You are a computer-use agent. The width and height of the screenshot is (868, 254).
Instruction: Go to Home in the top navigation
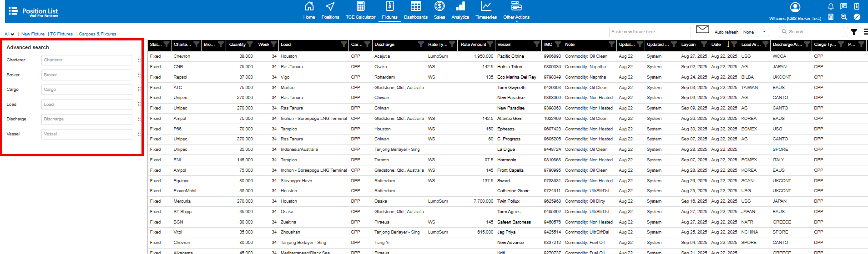coord(309,11)
